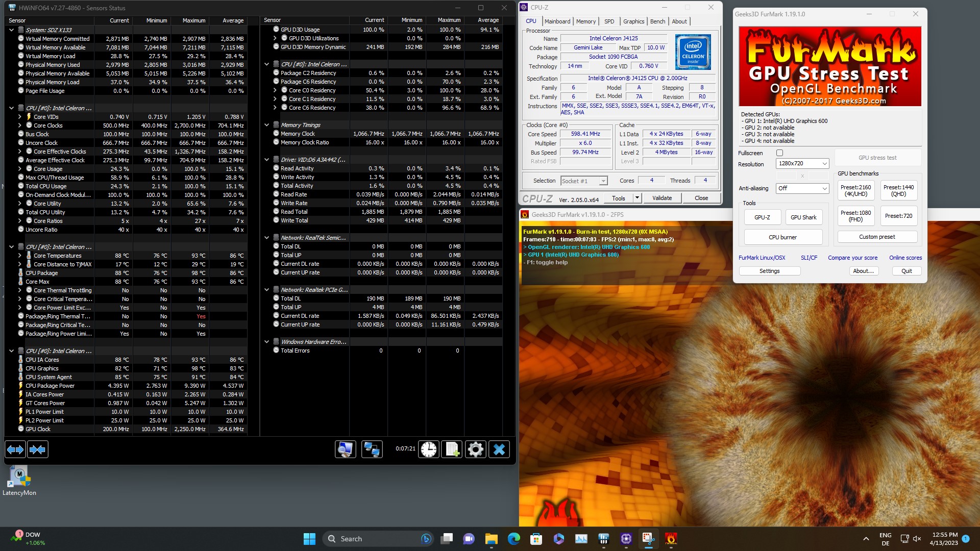Image resolution: width=980 pixels, height=551 pixels.
Task: Open the Resolution dropdown showing 1280x720
Action: pyautogui.click(x=802, y=163)
